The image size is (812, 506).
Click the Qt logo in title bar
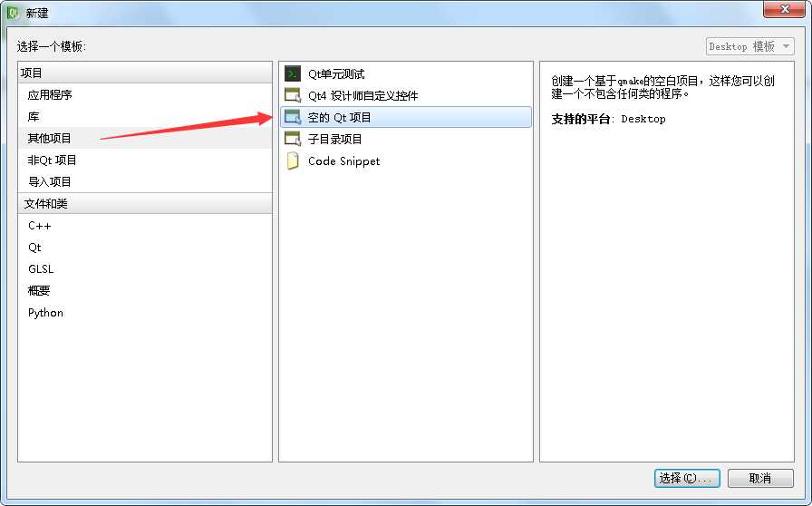point(14,12)
